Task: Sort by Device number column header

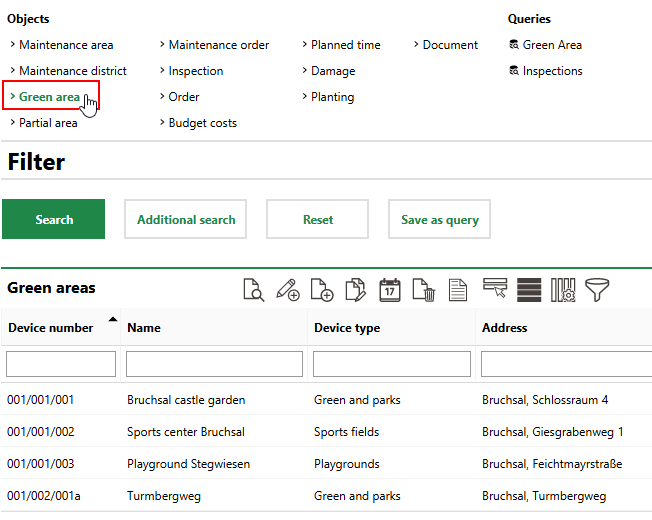Action: pos(50,327)
